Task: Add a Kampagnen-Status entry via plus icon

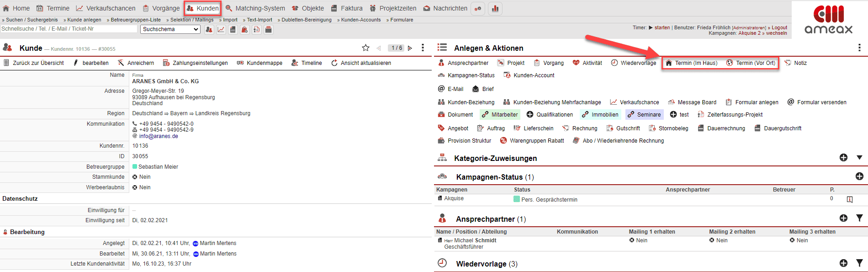Action: [859, 176]
